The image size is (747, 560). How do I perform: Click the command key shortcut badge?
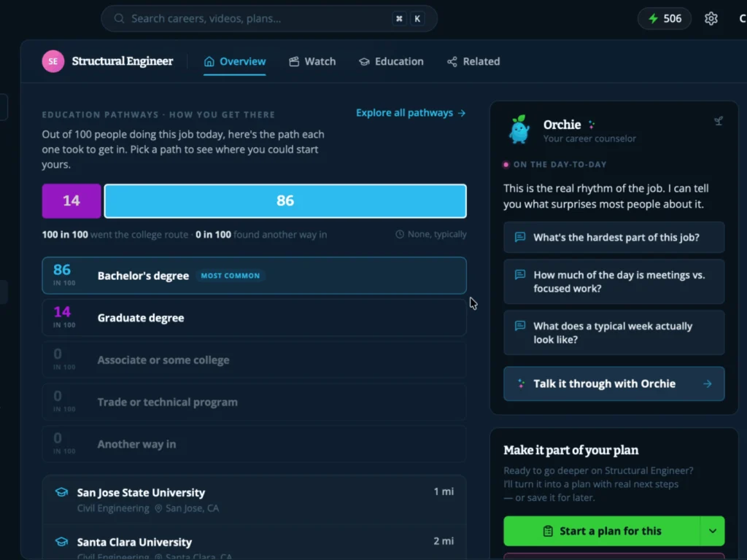[x=399, y=18]
